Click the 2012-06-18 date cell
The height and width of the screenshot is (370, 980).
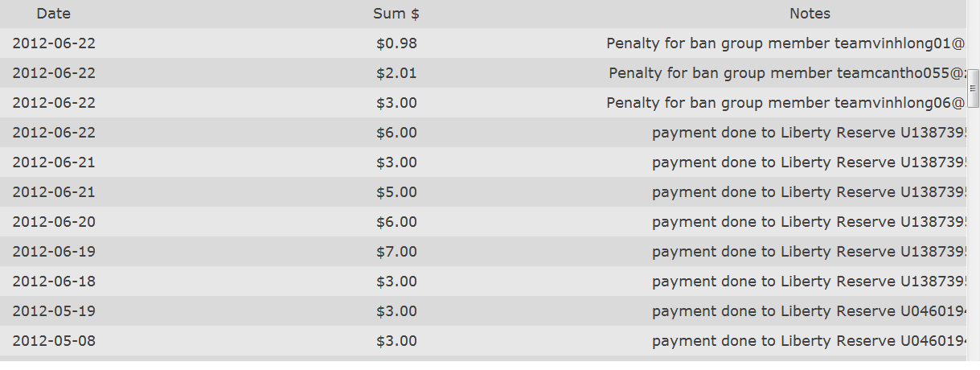[x=54, y=282]
